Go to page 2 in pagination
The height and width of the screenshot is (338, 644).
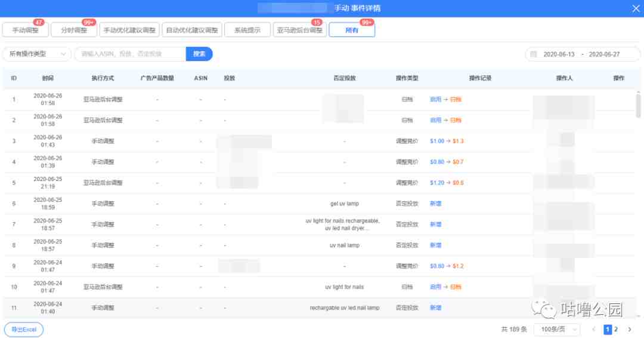point(616,330)
